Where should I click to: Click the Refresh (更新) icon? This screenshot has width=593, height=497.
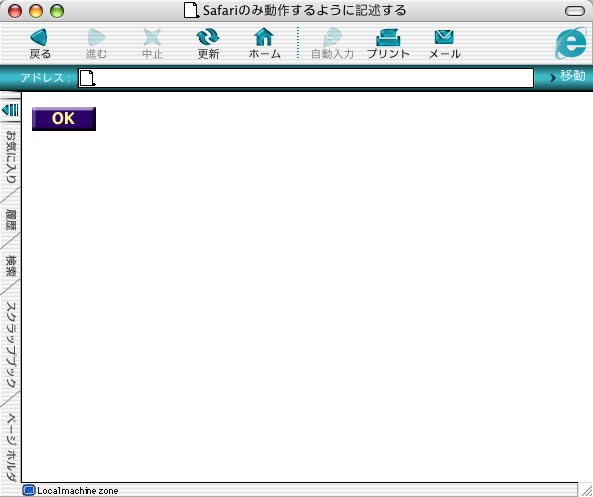coord(208,37)
